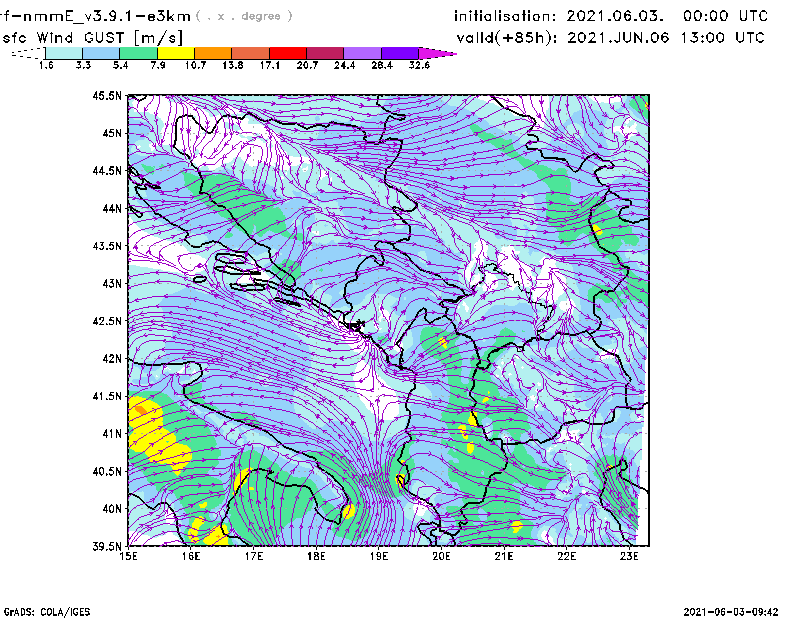Click the magenta arrow above 32.6 legend end
Viewport: 800px width, 618px height.
coord(437,53)
